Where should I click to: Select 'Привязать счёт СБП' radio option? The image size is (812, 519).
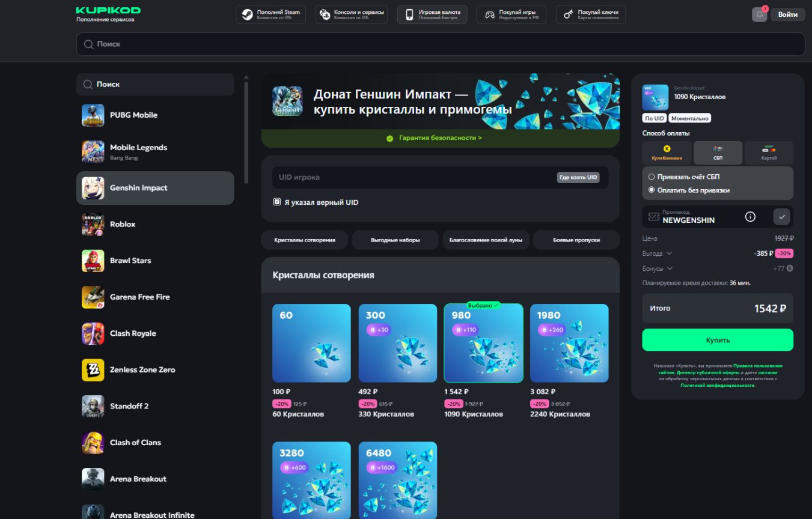click(x=652, y=177)
